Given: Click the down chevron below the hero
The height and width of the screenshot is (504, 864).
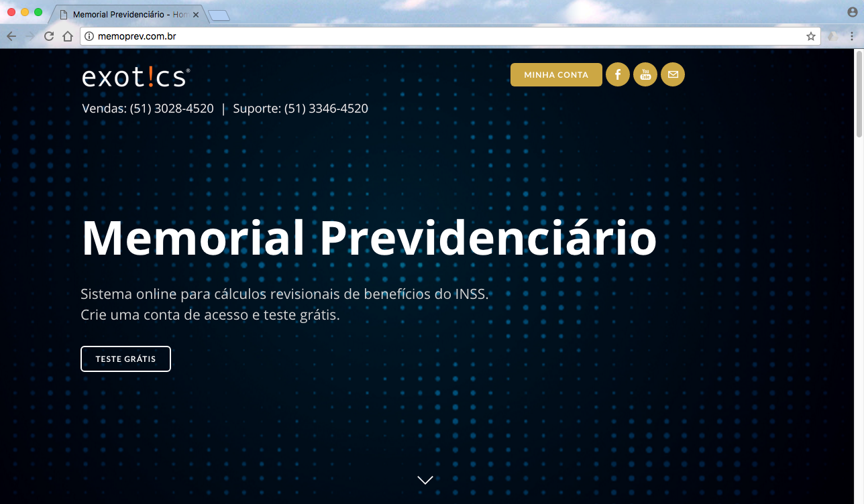Looking at the screenshot, I should (425, 480).
